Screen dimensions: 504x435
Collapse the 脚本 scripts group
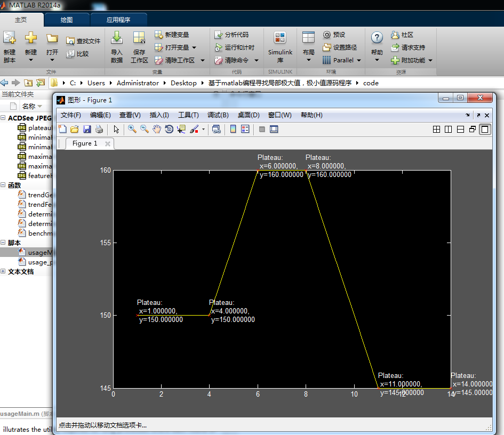click(x=3, y=242)
